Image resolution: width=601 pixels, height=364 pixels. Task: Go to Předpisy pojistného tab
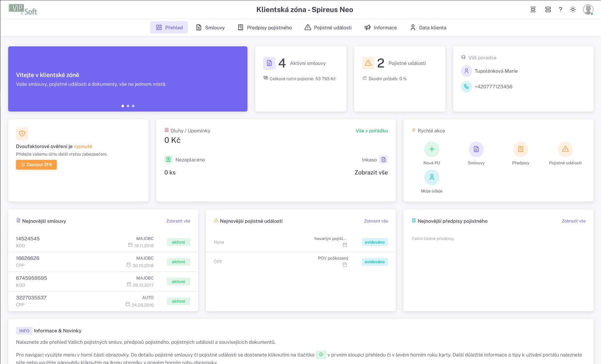coord(265,28)
